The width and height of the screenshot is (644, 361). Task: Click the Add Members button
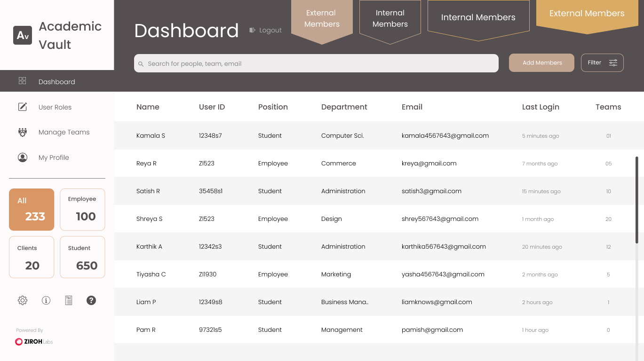tap(541, 63)
